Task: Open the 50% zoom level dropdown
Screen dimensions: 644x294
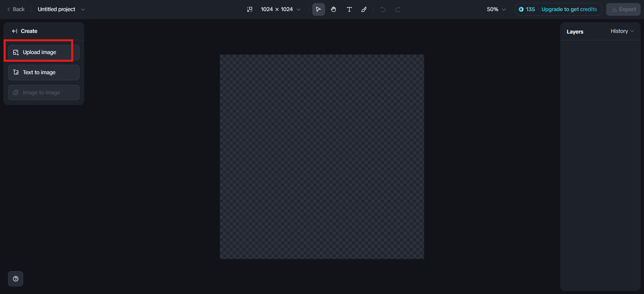Action: pyautogui.click(x=496, y=9)
